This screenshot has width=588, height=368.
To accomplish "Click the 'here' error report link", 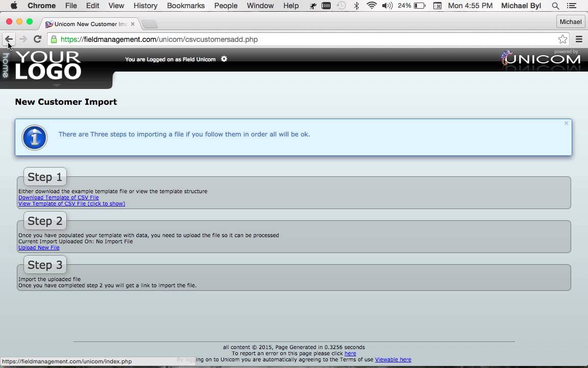I will [350, 353].
